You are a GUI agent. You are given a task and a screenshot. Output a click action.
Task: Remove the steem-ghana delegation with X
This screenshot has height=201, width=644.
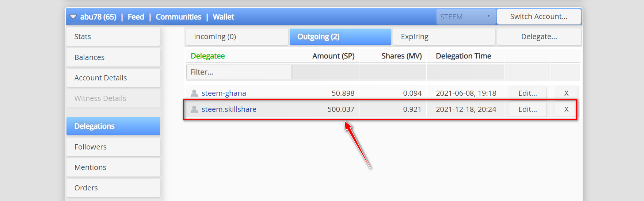click(x=566, y=93)
